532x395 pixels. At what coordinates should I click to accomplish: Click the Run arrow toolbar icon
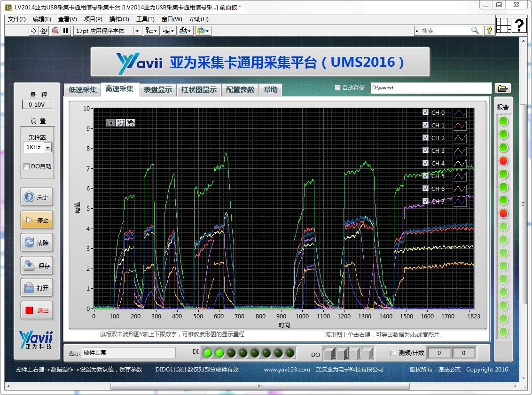pos(33,31)
